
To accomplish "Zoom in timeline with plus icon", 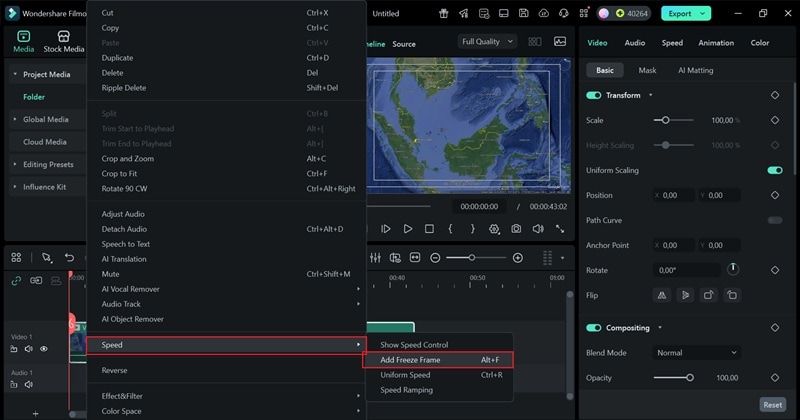I will click(518, 258).
